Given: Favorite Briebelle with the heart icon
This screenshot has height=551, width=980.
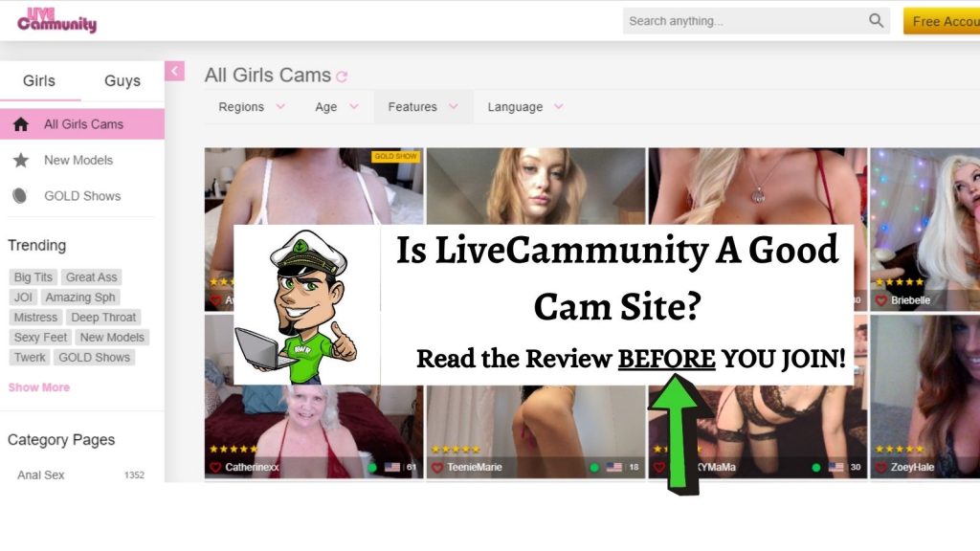Looking at the screenshot, I should click(881, 300).
